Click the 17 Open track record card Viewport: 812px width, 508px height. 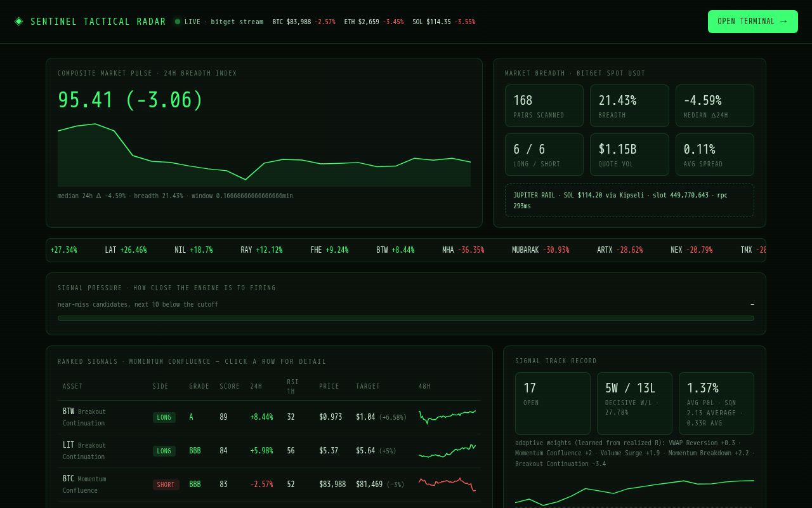553,403
